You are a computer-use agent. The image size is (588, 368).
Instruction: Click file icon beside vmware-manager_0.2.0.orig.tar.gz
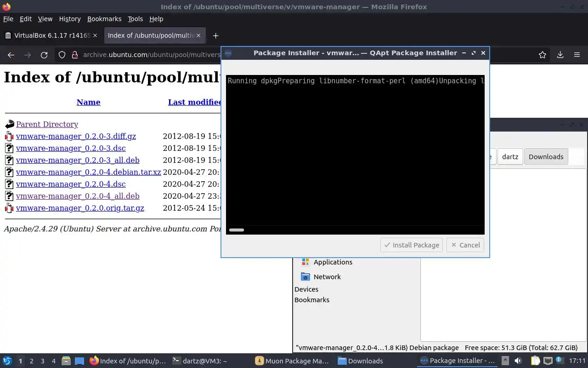point(9,208)
